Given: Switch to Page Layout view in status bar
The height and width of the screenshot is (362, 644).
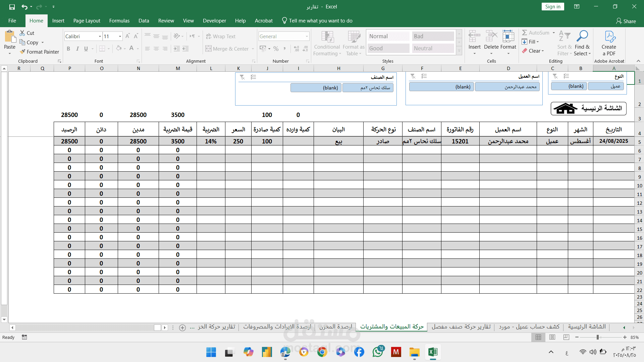Looking at the screenshot, I should pyautogui.click(x=552, y=337).
